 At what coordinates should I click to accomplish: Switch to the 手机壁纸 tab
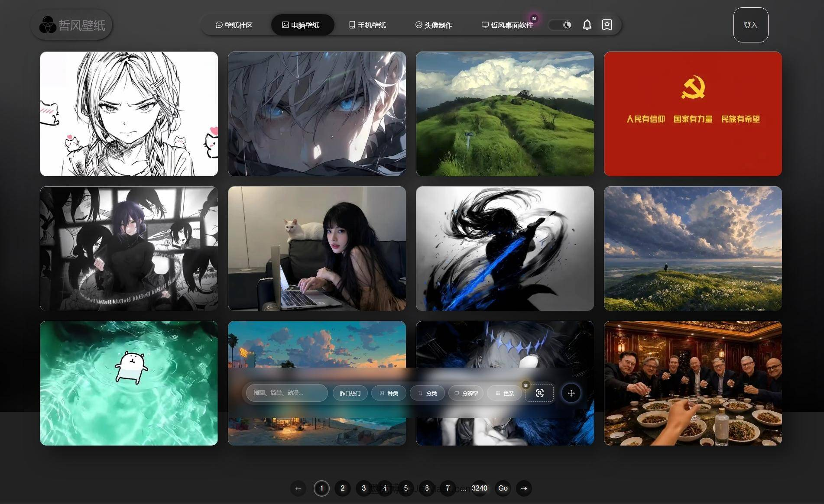click(x=367, y=25)
